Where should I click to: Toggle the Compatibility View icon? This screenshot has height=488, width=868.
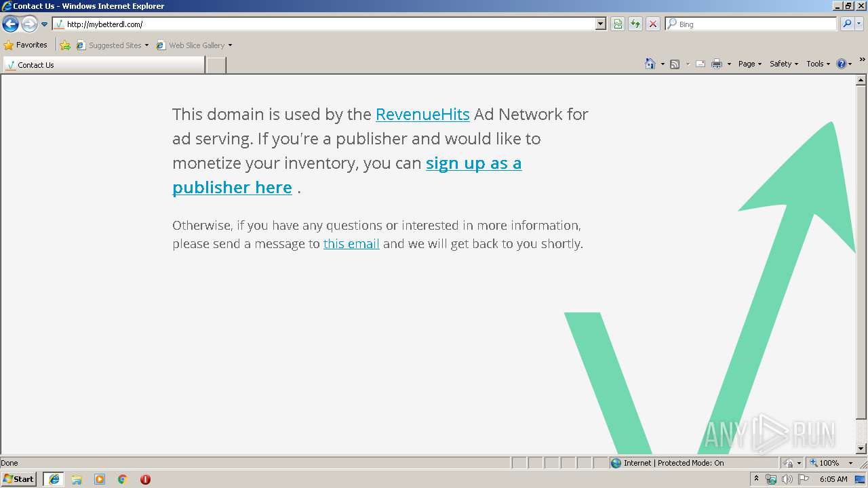click(x=618, y=24)
